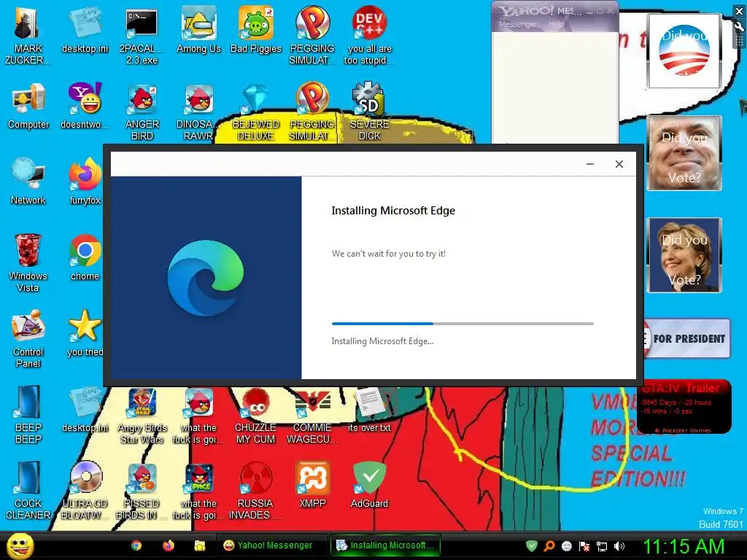Select the Control Panel desktop icon
The width and height of the screenshot is (747, 560).
point(28,338)
